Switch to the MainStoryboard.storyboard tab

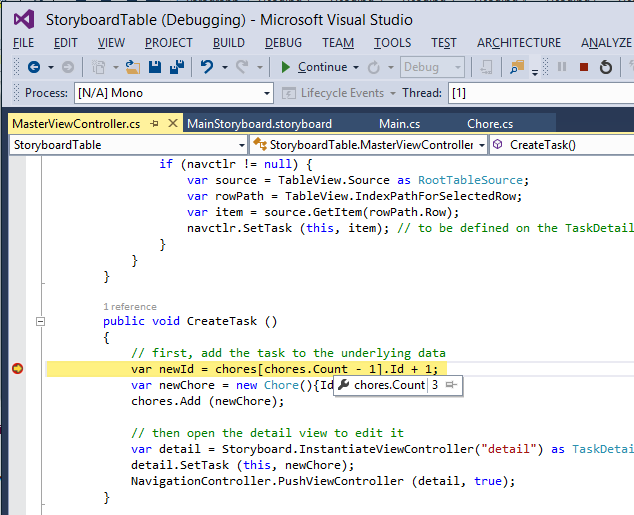260,124
